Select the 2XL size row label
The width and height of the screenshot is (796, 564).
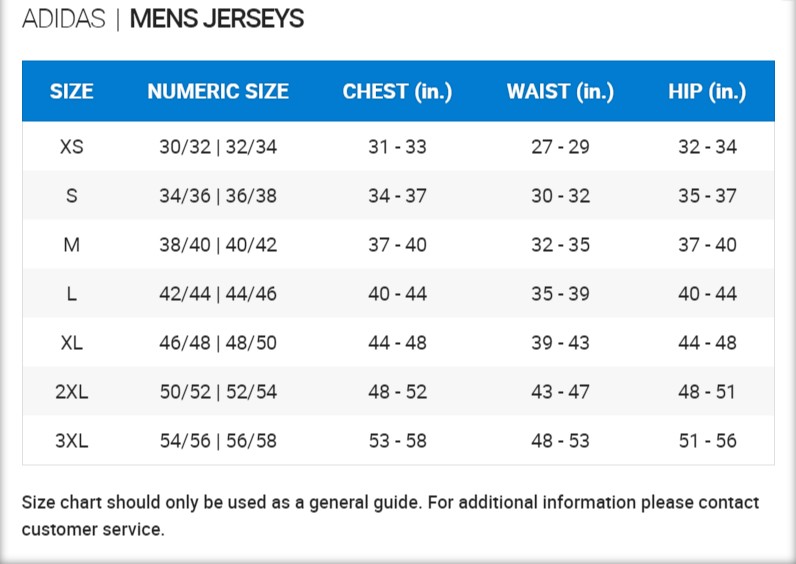click(x=72, y=392)
